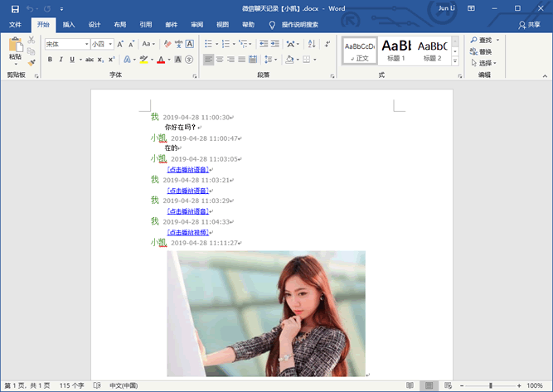The image size is (553, 392).
Task: Click the bullet list icon
Action: [x=209, y=44]
